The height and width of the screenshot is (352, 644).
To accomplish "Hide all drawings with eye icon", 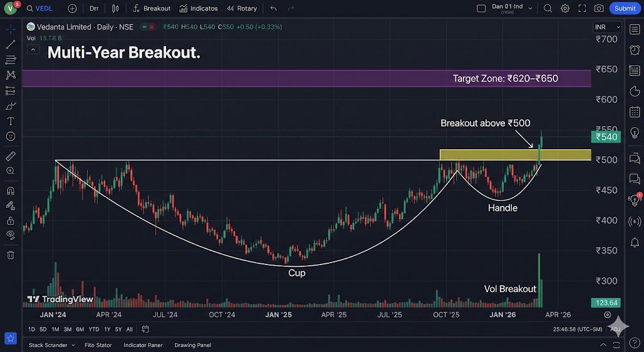I will 11,236.
